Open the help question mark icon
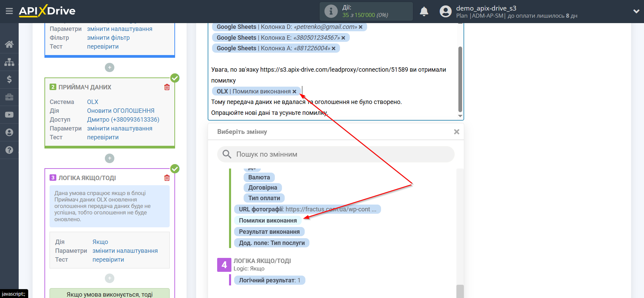 click(x=9, y=150)
